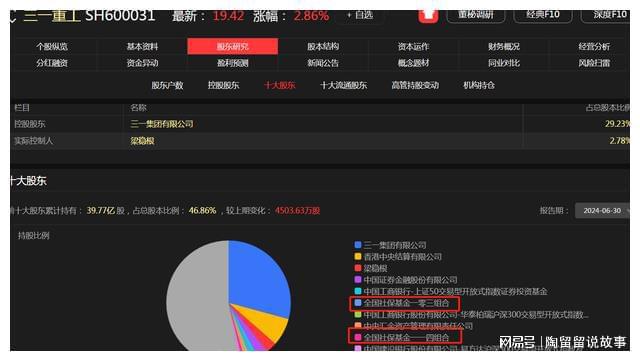Open the 经营分析 tab
Image resolution: width=640 pixels, height=361 pixels.
click(594, 47)
